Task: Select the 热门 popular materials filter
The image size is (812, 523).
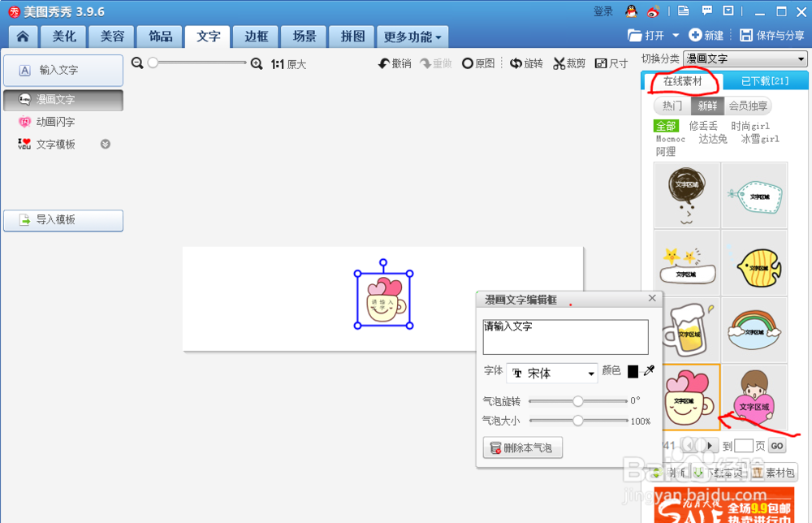Action: [x=672, y=106]
